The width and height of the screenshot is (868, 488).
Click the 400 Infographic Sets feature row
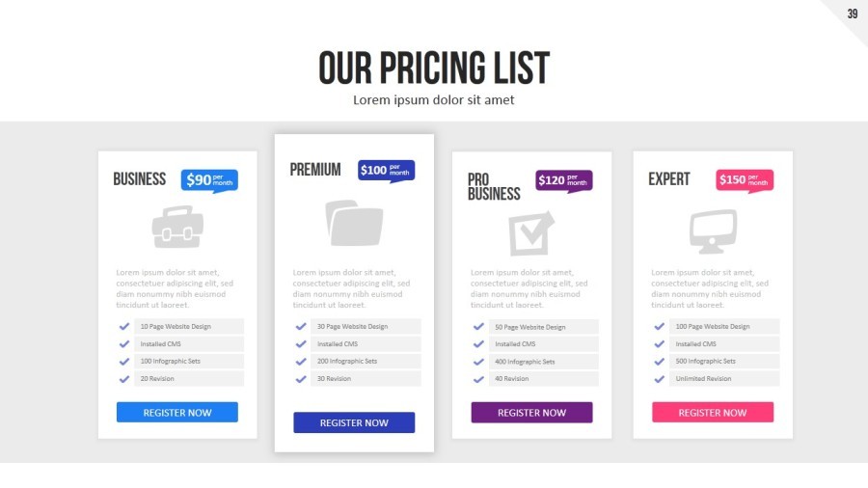pyautogui.click(x=542, y=362)
